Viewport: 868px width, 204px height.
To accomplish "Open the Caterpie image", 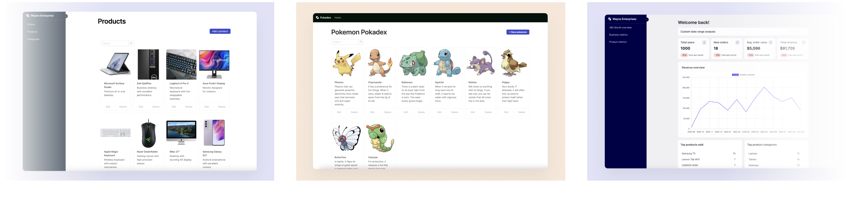I will [x=380, y=138].
